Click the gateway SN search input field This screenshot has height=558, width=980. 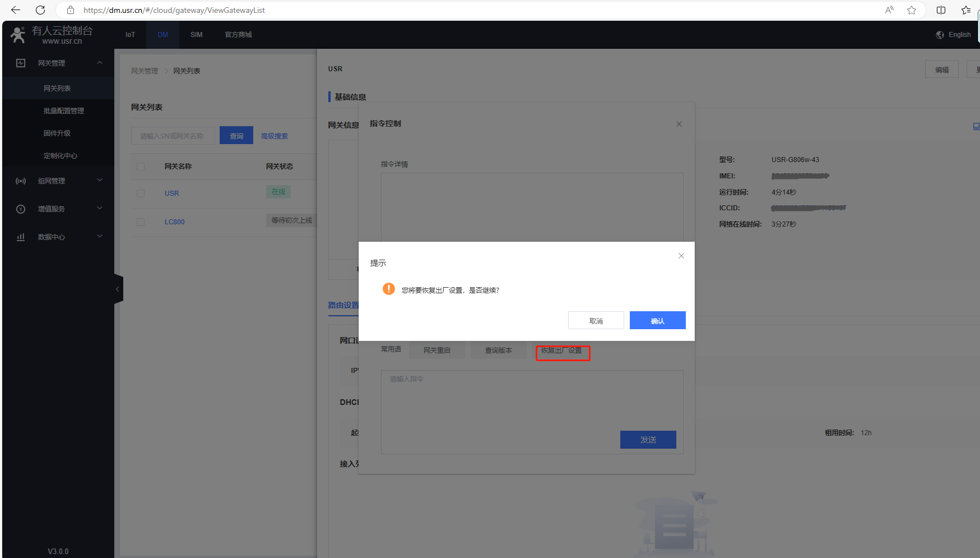(173, 136)
